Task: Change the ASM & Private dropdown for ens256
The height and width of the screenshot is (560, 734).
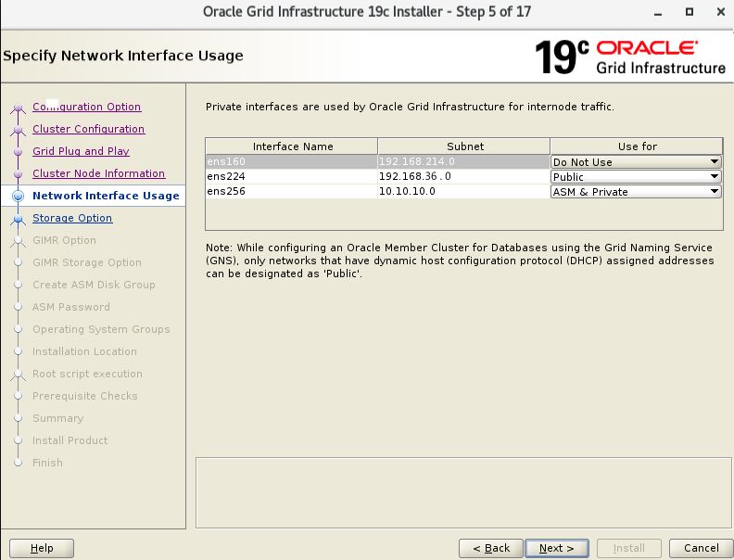Action: (636, 192)
